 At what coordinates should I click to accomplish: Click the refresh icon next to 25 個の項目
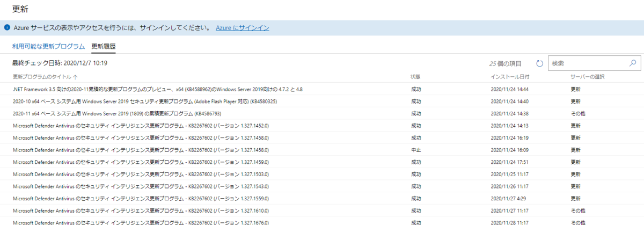pos(539,63)
